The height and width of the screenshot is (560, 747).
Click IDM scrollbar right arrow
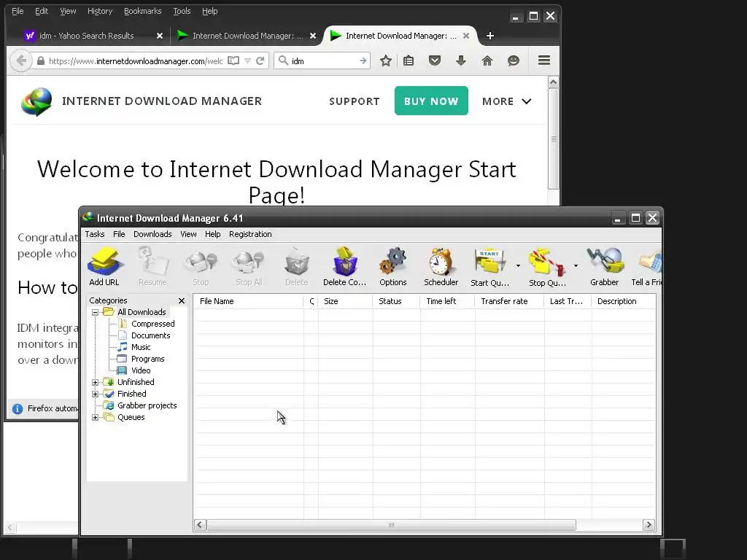tap(649, 525)
